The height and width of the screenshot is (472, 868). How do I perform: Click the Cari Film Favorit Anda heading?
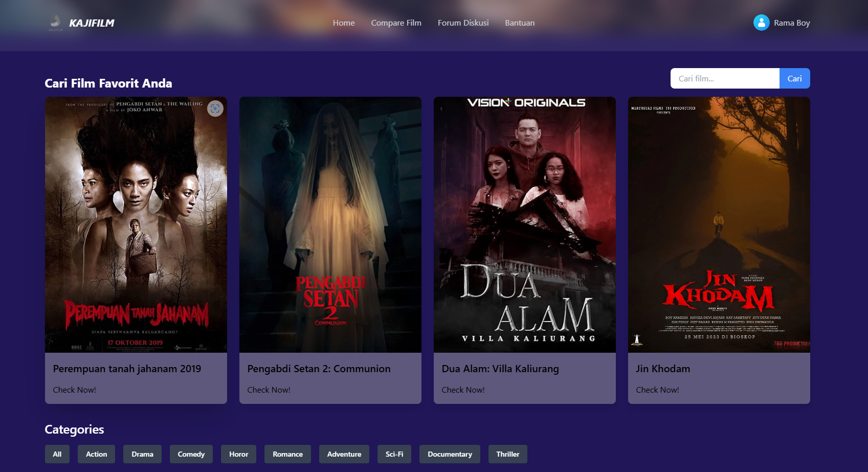pos(108,83)
